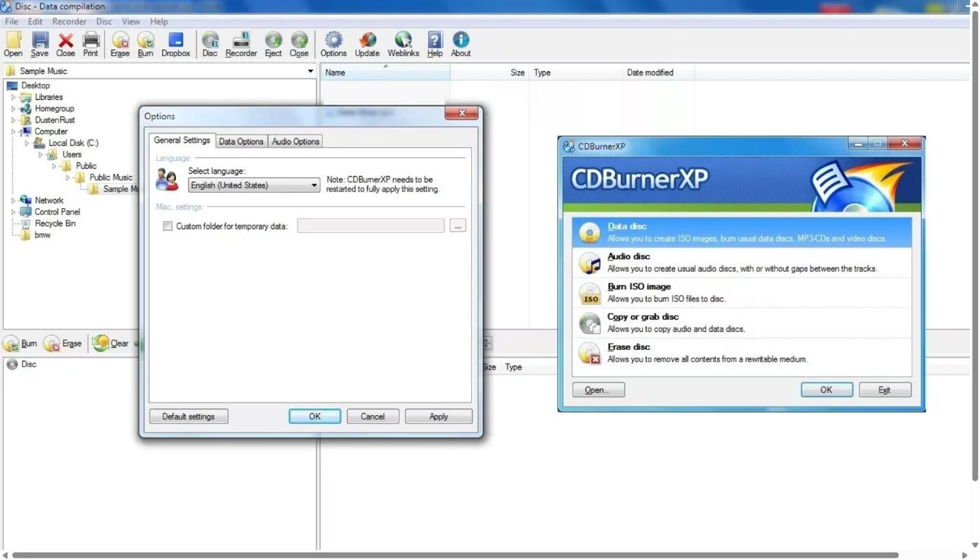Expand the DustenRust tree node

(13, 120)
